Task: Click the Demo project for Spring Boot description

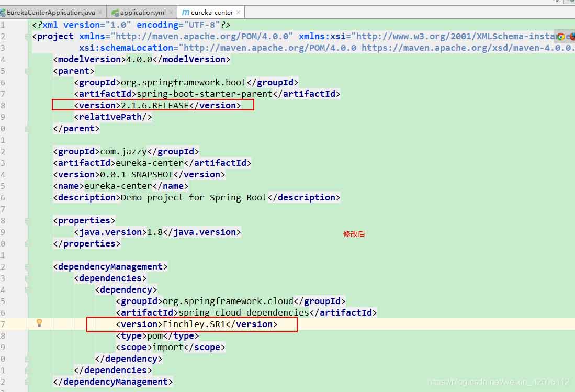Action: coord(194,198)
